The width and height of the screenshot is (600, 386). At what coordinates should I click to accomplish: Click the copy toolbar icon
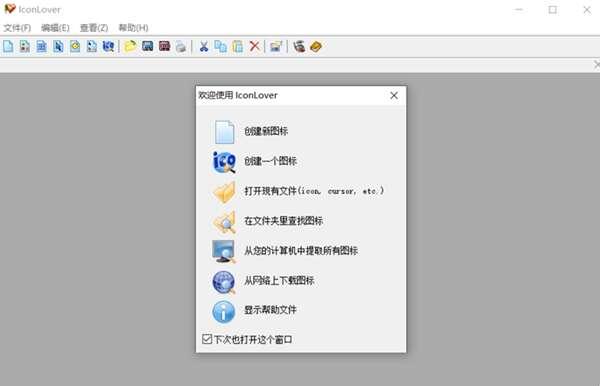coord(220,46)
